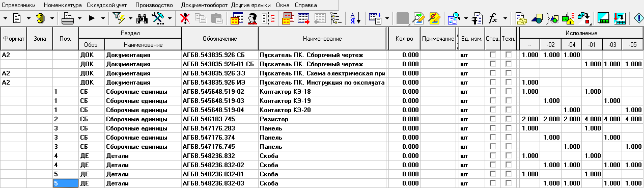This screenshot has height=188, width=644.
Task: Click the -04 execution column header
Action: 571,45
